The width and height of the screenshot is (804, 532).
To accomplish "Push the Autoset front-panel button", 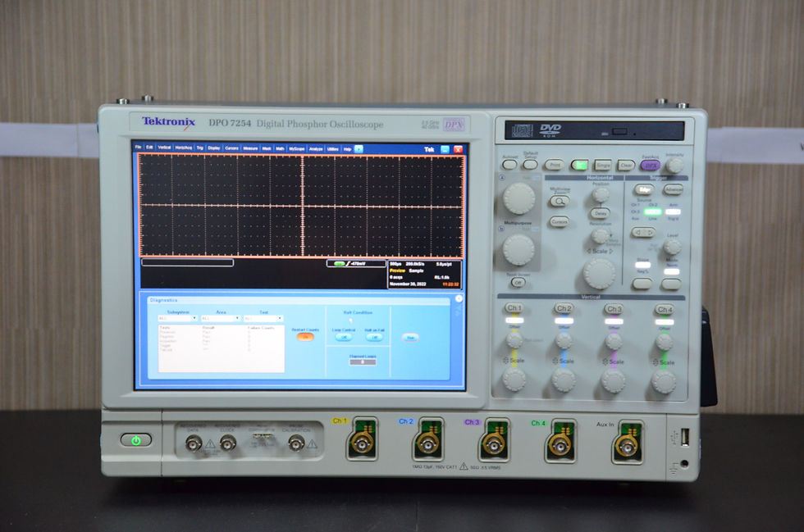I will tap(509, 165).
